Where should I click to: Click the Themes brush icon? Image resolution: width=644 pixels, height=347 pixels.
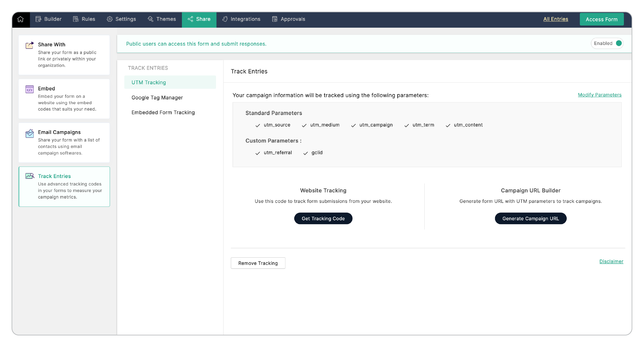150,19
